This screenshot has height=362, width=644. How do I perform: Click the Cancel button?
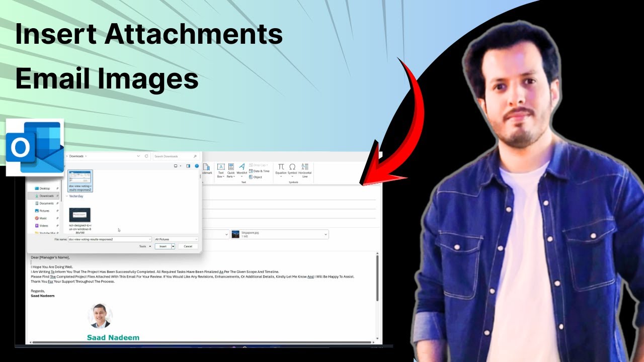188,246
